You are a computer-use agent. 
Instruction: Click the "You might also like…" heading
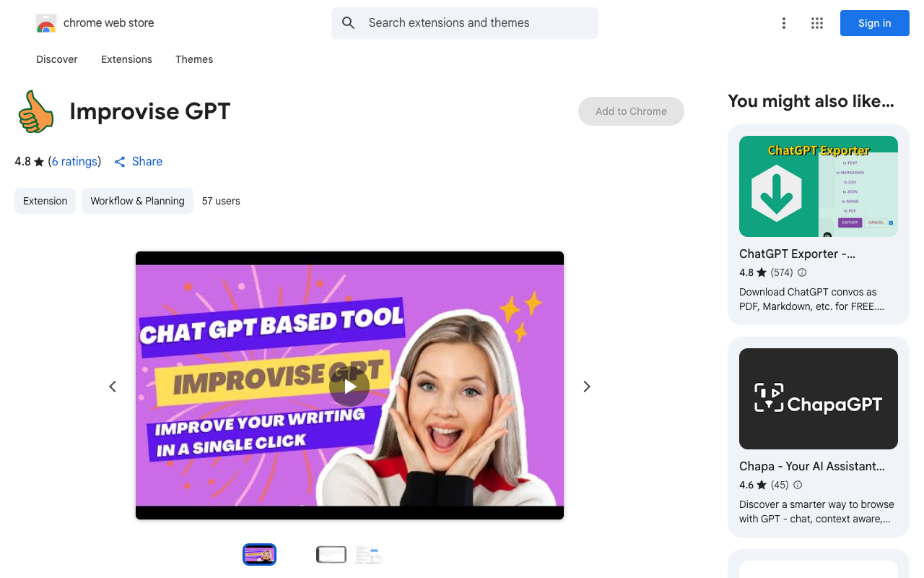tap(811, 101)
